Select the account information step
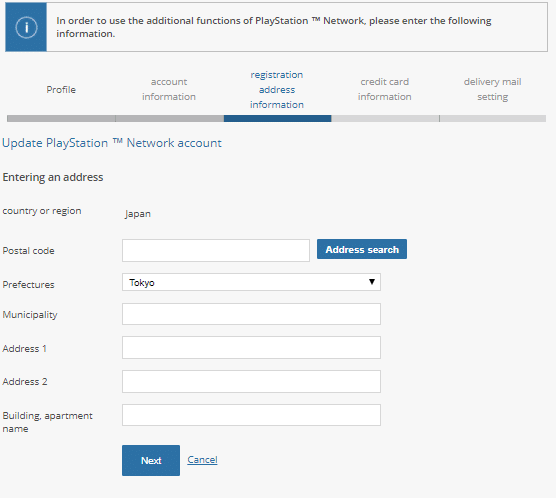Screen dimensions: 560x498 (x=169, y=89)
